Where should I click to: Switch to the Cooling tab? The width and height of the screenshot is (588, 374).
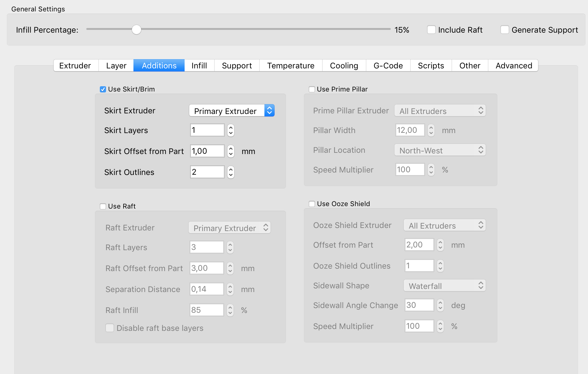point(344,66)
